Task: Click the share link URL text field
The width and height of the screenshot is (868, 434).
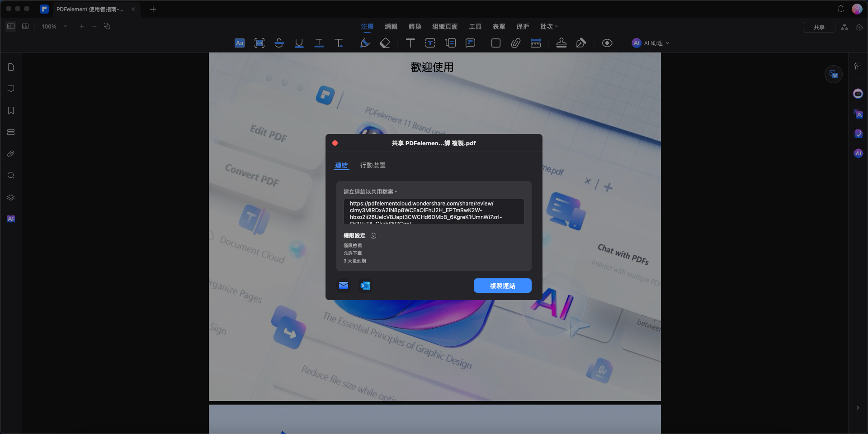Action: pyautogui.click(x=434, y=212)
